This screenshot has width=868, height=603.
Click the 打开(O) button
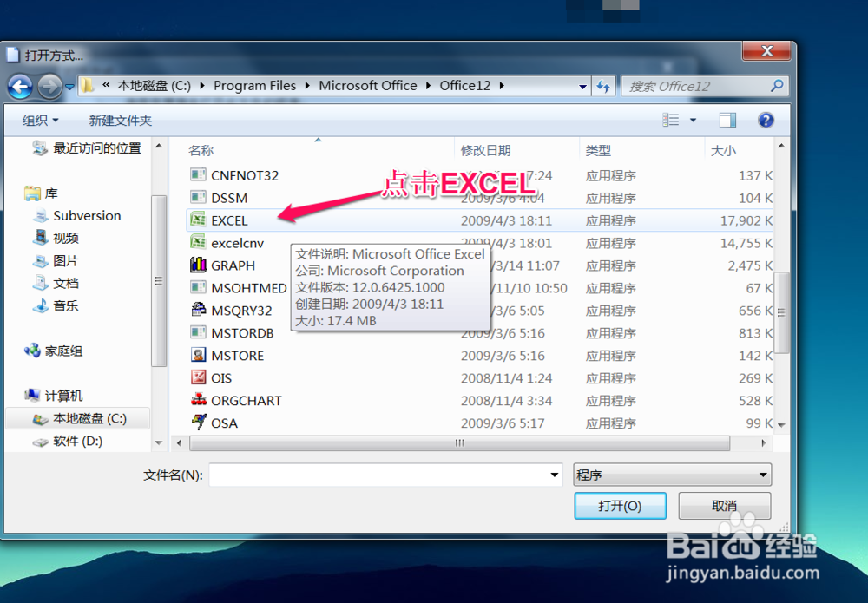620,506
